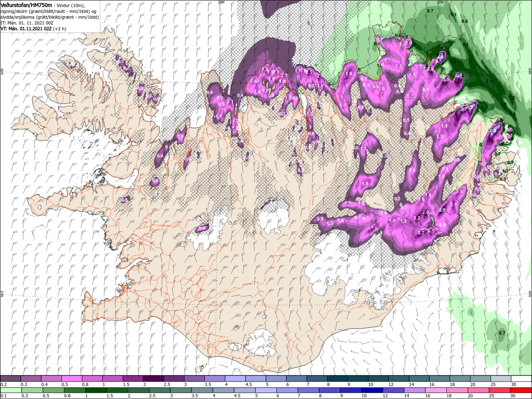This screenshot has height=399, width=532.
Task: Click the 'rigning/skúrir' legend description line
Action: tap(48, 11)
